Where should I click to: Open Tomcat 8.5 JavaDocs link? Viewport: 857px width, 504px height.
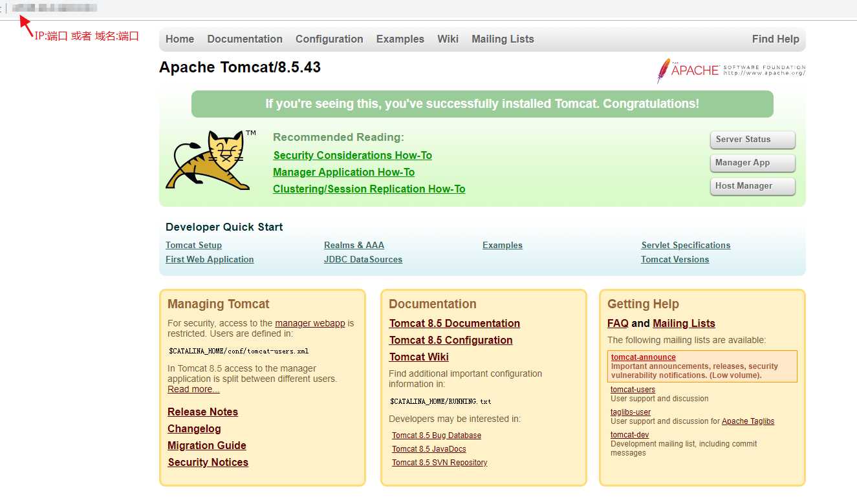click(x=429, y=449)
